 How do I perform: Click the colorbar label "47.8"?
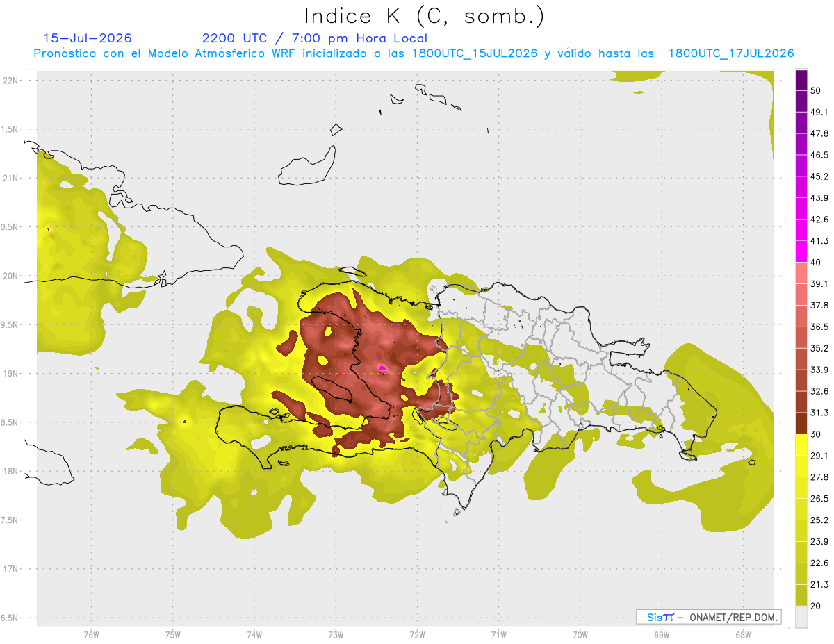point(819,134)
